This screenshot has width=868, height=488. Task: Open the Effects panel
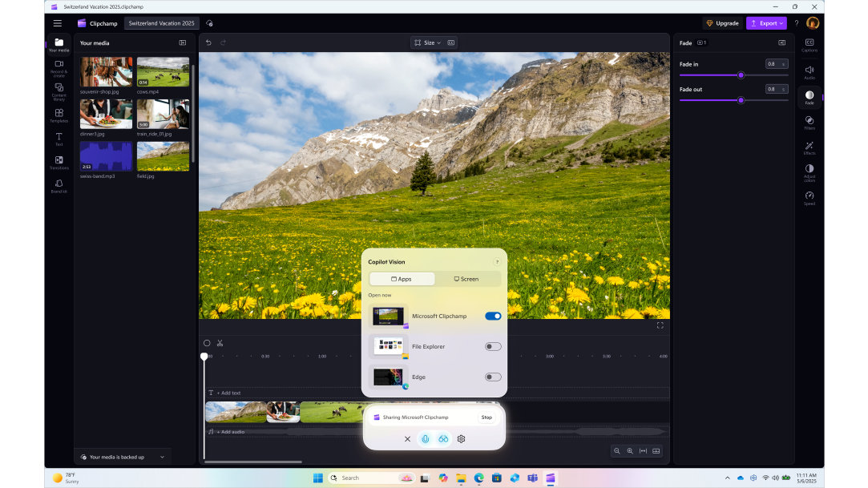809,147
